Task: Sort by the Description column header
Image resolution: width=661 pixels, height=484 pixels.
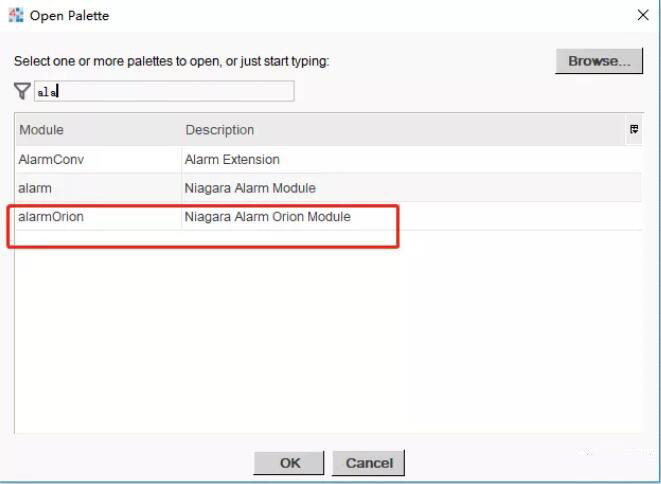Action: click(x=403, y=130)
